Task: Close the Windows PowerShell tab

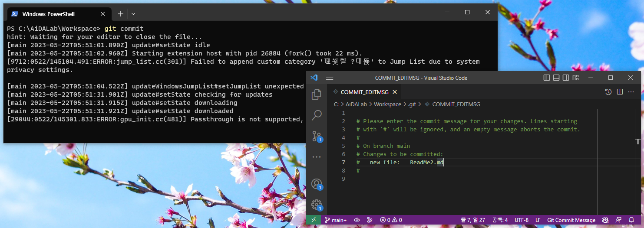Action: coord(102,14)
